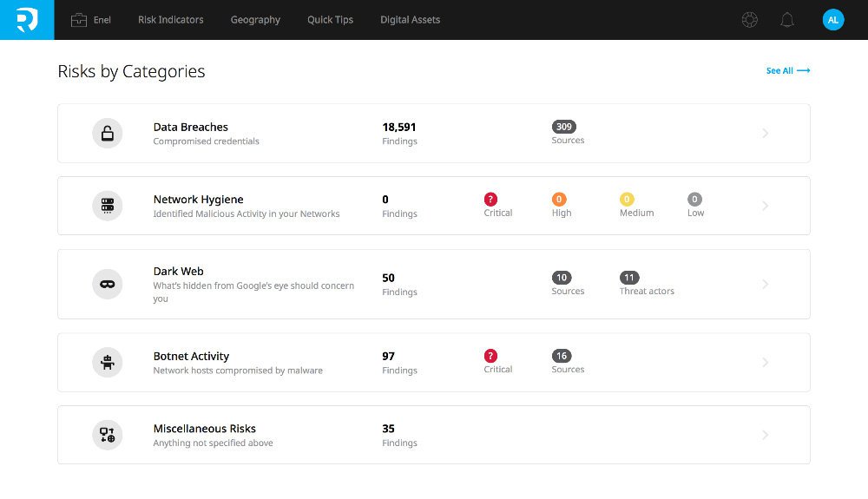Select the Enel briefcase icon

point(79,20)
